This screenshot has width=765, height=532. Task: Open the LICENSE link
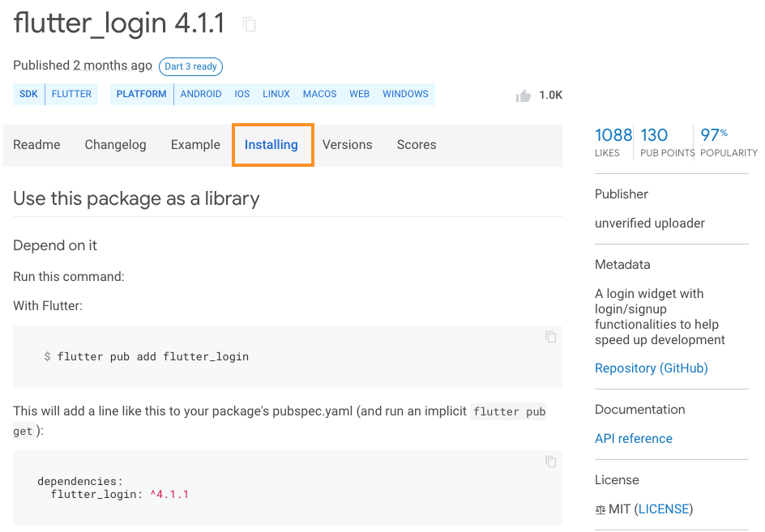point(664,509)
